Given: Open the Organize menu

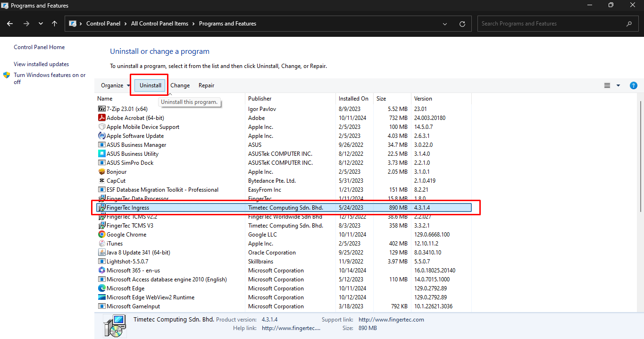Looking at the screenshot, I should click(115, 85).
